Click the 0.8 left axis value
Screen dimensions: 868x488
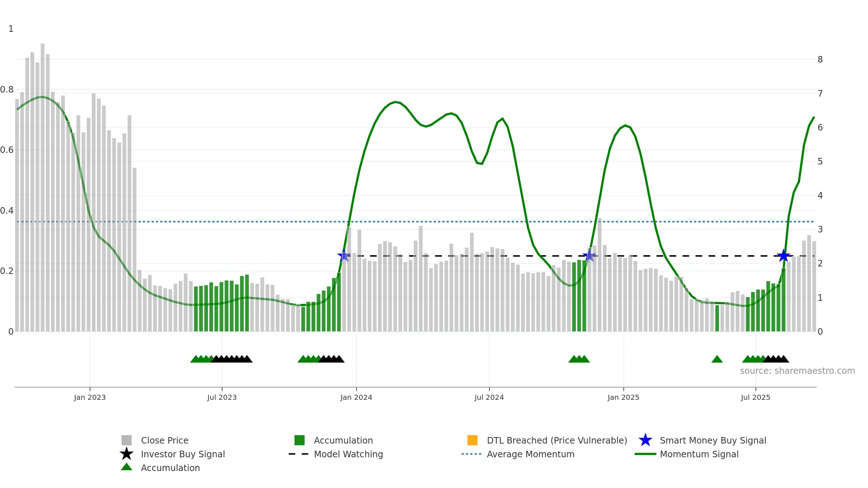point(7,89)
